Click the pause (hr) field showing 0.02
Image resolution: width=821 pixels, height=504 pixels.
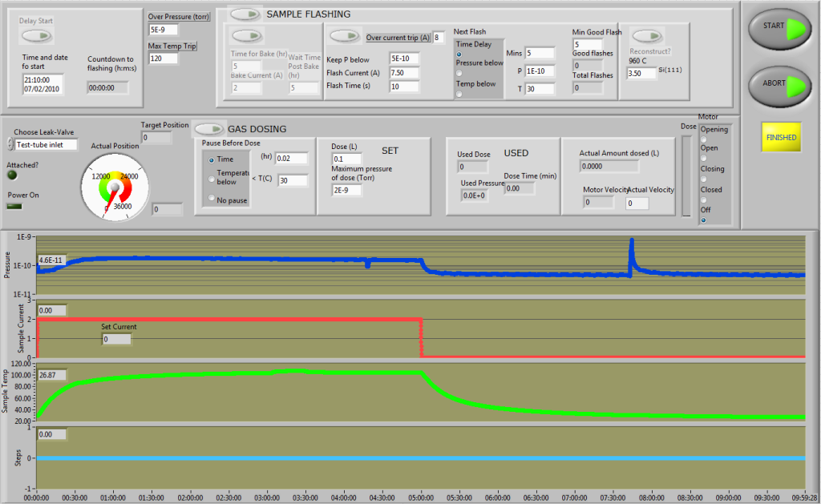coord(292,158)
